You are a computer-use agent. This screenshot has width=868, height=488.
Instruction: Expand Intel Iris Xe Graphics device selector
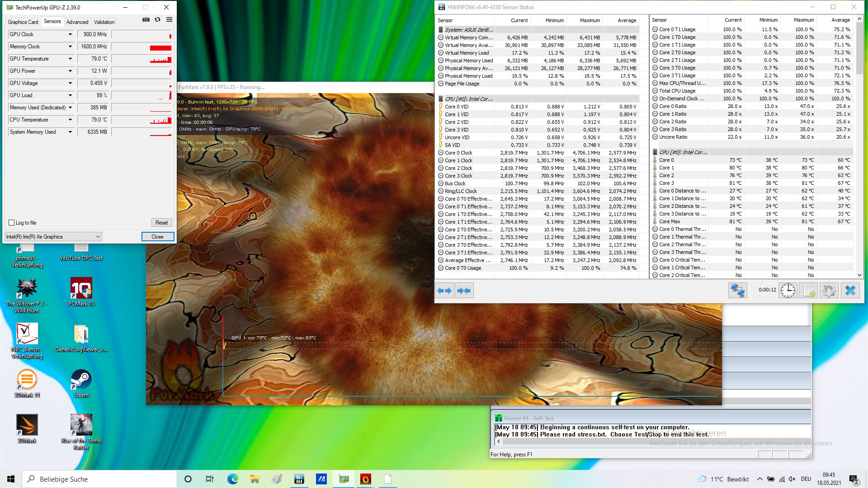98,237
